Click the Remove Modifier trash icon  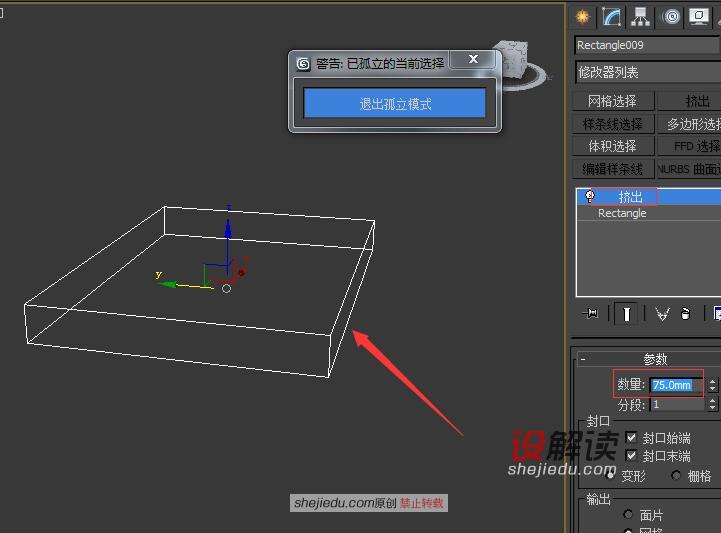pyautogui.click(x=685, y=314)
